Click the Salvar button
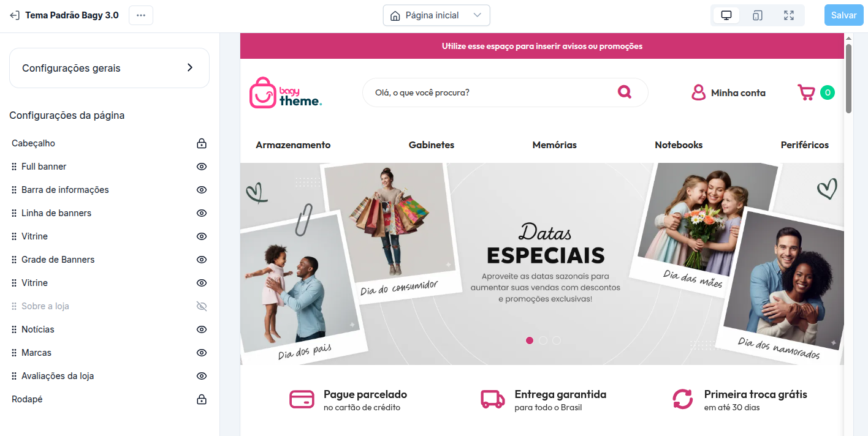868x436 pixels. pyautogui.click(x=844, y=15)
